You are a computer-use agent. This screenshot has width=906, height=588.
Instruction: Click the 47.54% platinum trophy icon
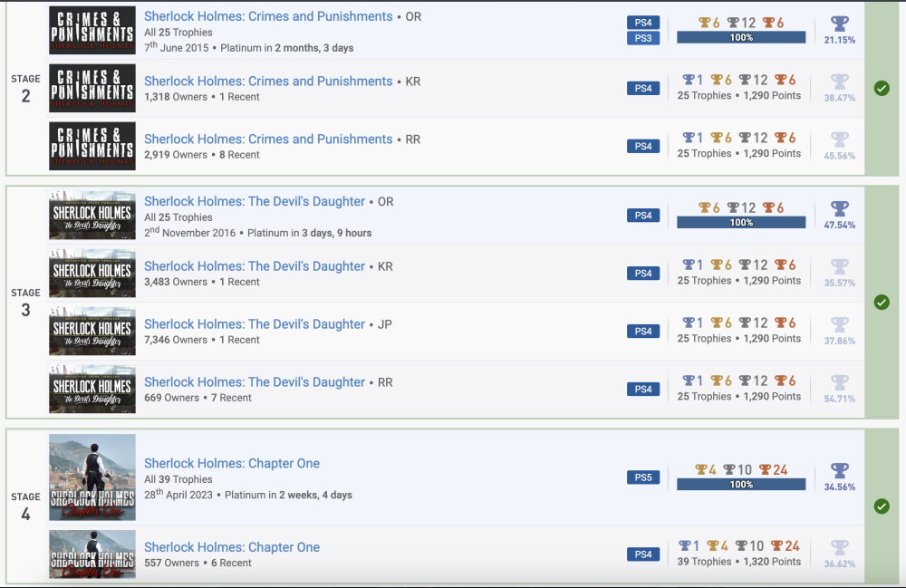pyautogui.click(x=840, y=209)
